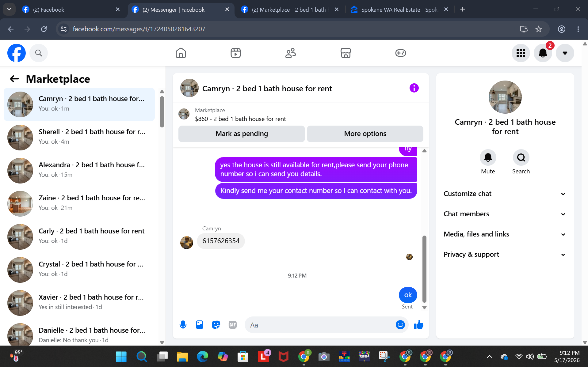Image resolution: width=588 pixels, height=367 pixels.
Task: Open taskbar clock and date
Action: pyautogui.click(x=567, y=357)
